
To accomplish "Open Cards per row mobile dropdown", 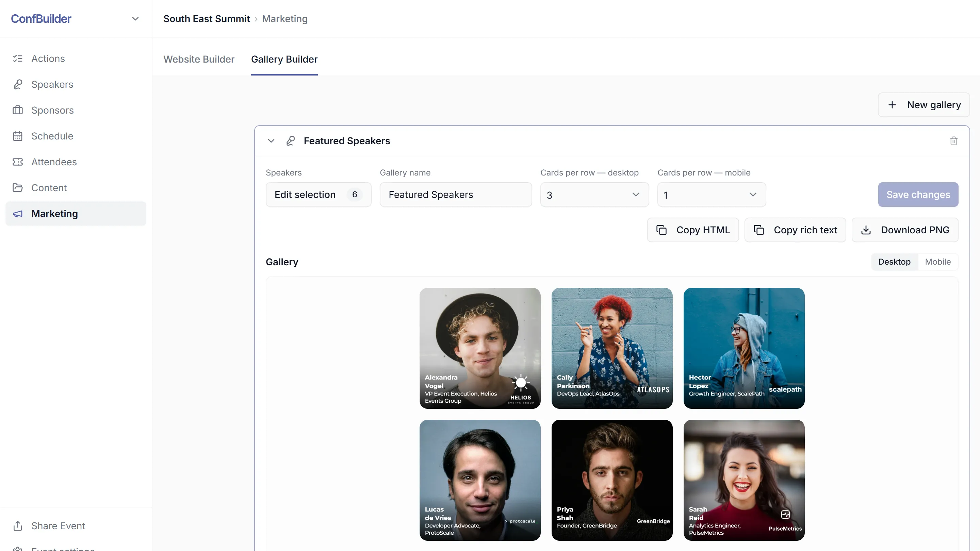I will 712,195.
